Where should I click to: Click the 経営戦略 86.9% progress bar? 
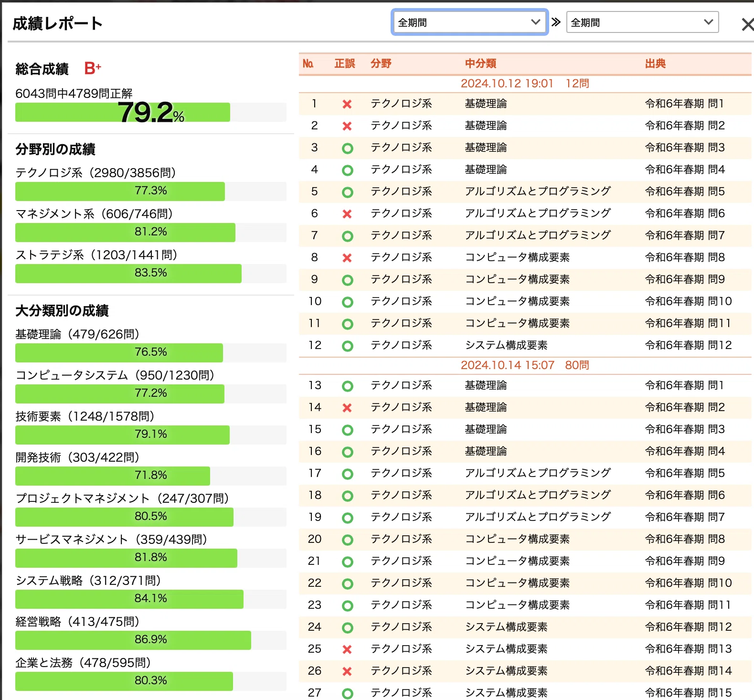[151, 640]
